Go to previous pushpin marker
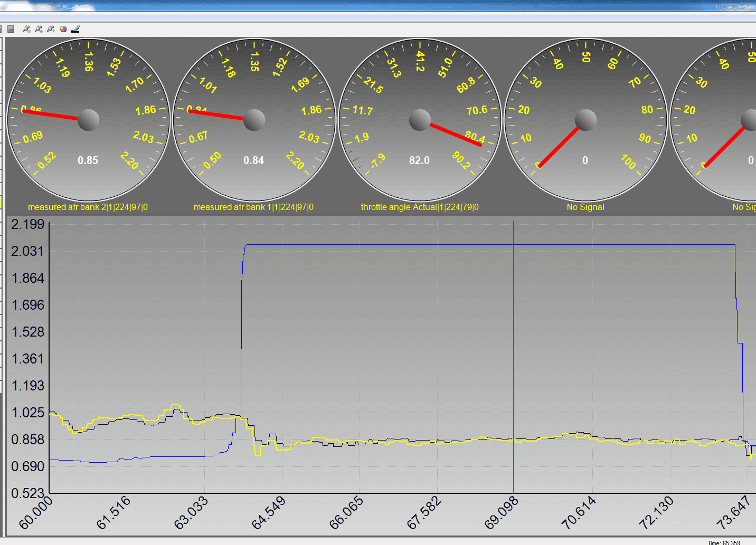This screenshot has width=756, height=545. pyautogui.click(x=39, y=29)
